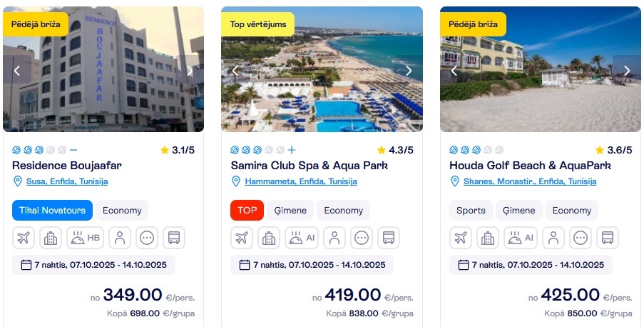Click HB meal plan icon on Residence Boujaafar
Viewport: 644px width, 327px height.
coord(85,238)
